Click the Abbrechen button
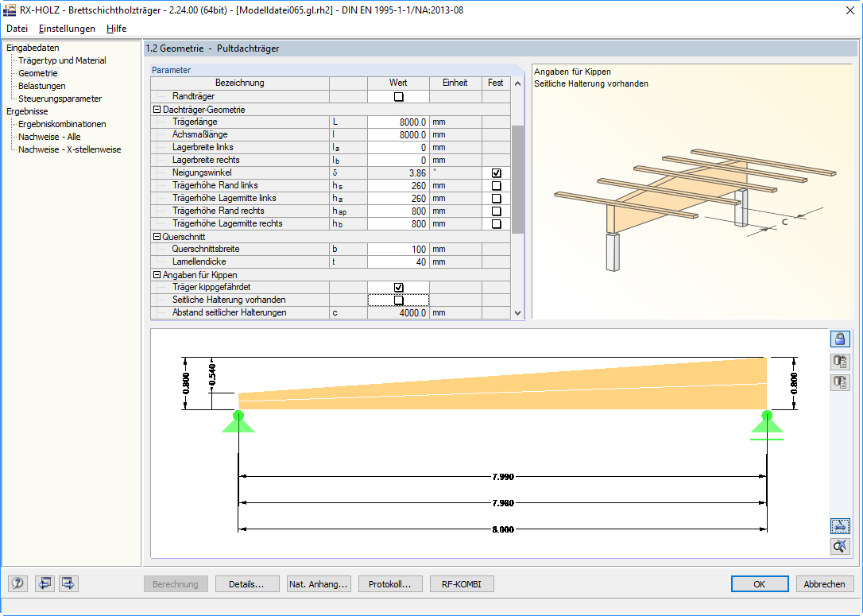 coord(825,584)
